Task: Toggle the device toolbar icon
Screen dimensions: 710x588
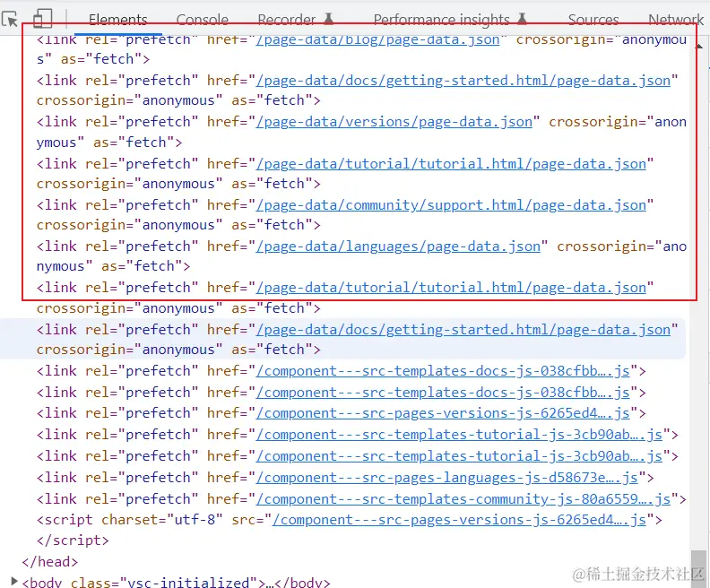Action: (42, 19)
